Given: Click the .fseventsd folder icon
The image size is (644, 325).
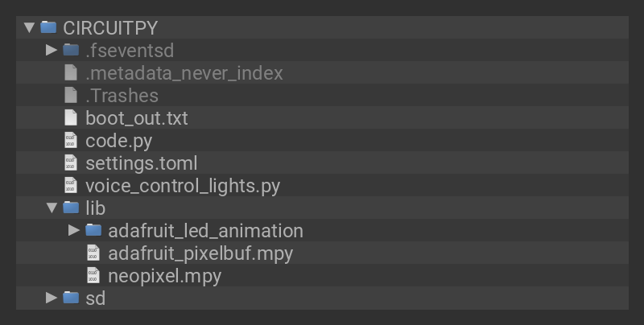Looking at the screenshot, I should point(71,50).
